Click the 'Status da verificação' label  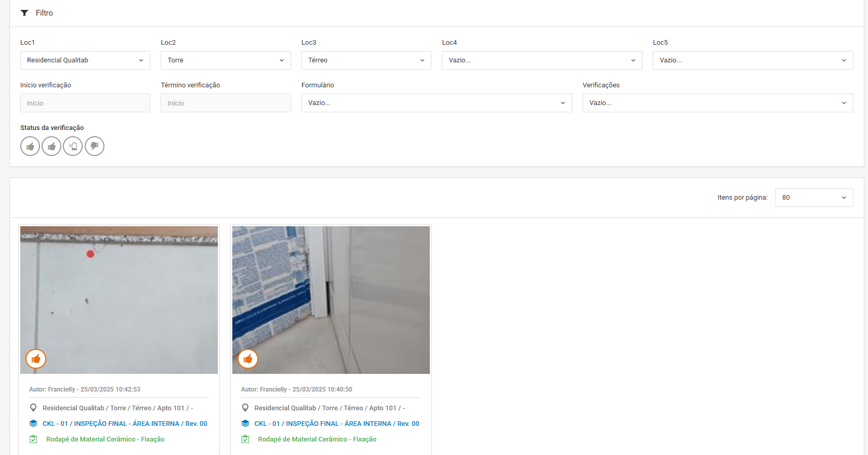pos(52,128)
